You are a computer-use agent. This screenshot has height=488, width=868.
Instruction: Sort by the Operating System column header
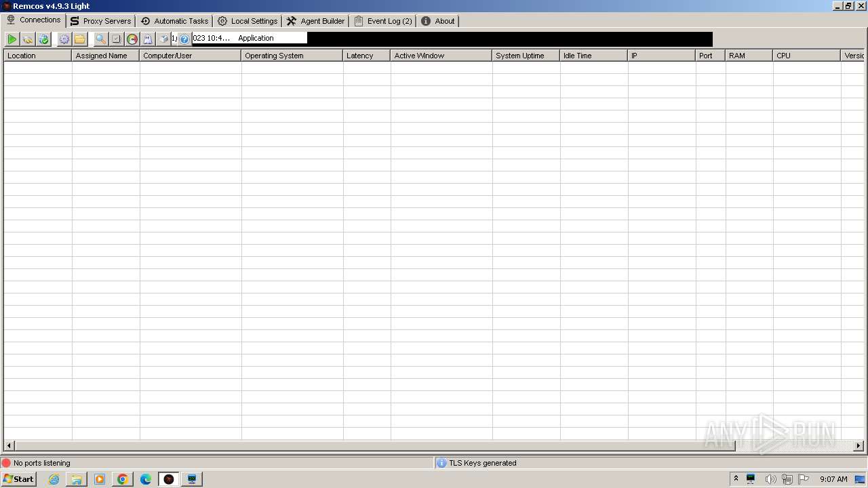292,56
